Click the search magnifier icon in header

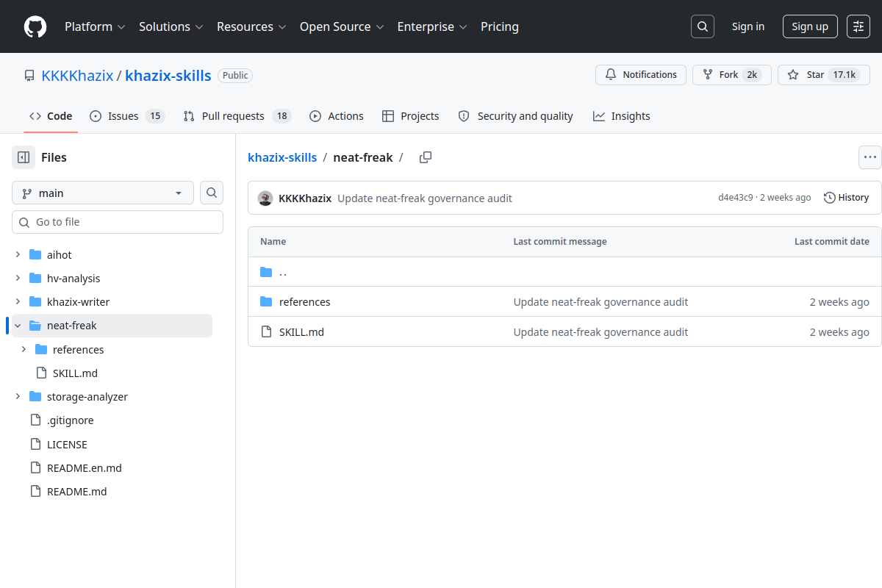tap(703, 26)
